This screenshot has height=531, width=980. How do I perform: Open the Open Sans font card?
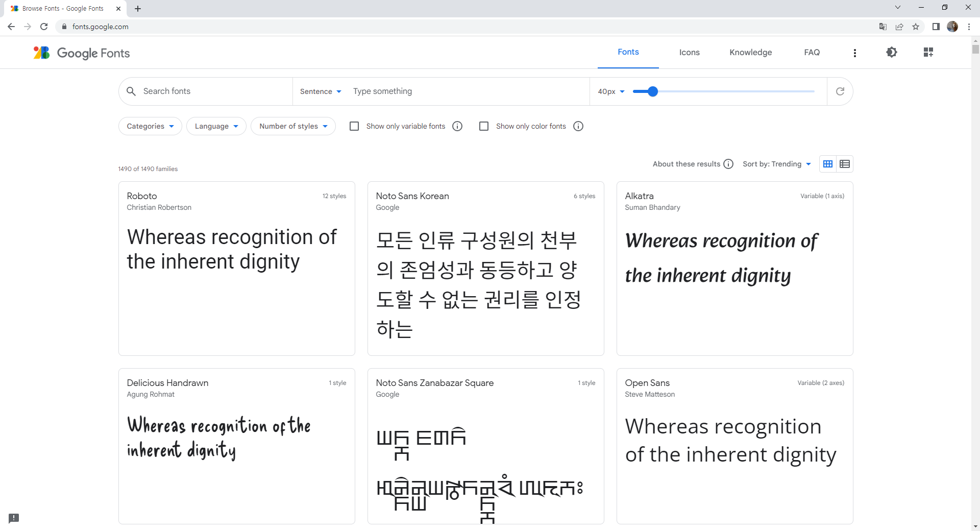[x=735, y=446]
